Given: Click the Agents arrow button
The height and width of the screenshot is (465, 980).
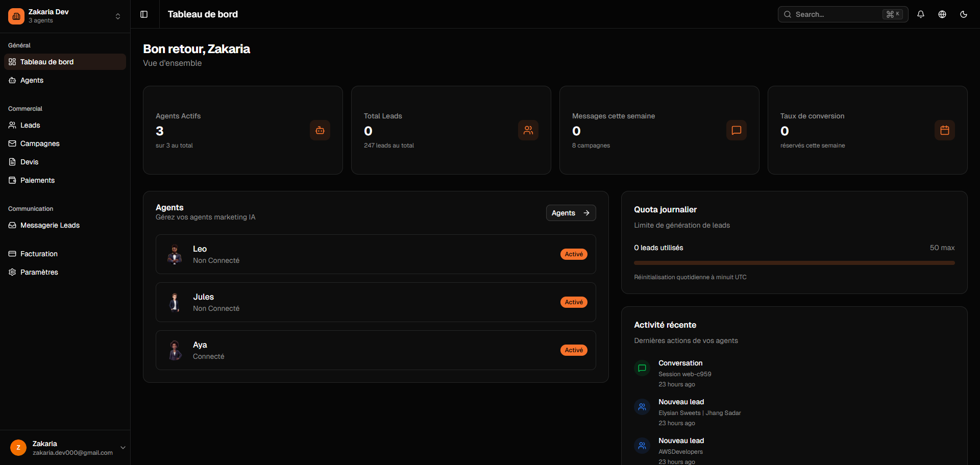Looking at the screenshot, I should pos(571,213).
